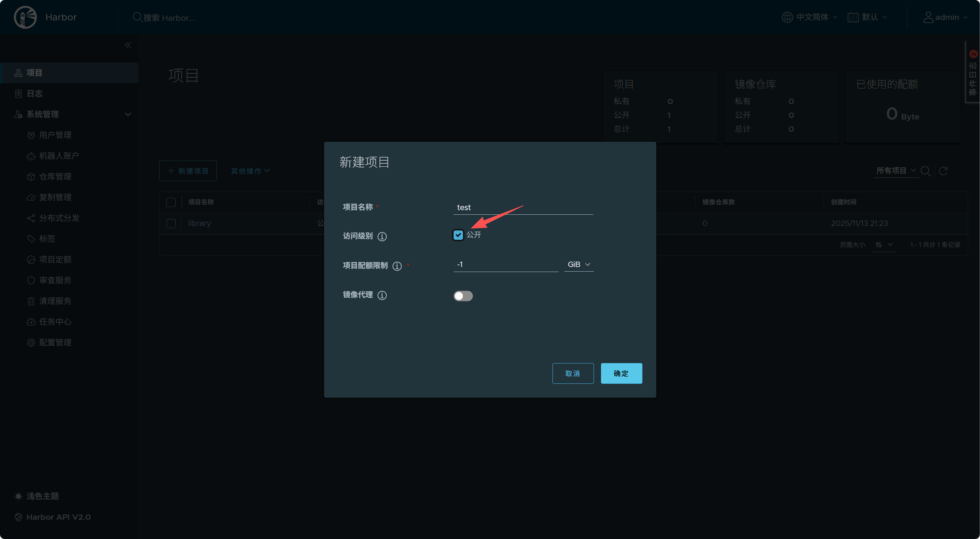
Task: Uncheck the 公开 access level checkbox
Action: point(458,235)
